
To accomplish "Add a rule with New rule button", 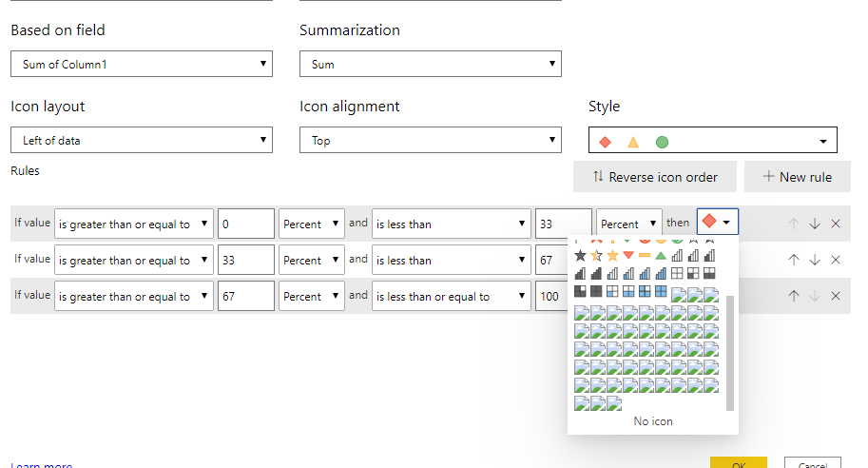I will pos(797,177).
